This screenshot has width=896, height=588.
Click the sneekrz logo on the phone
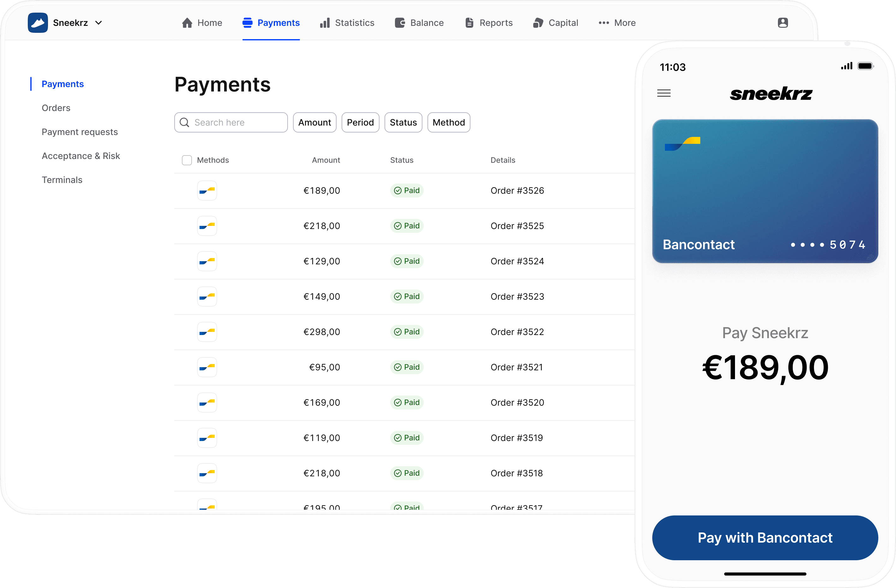pyautogui.click(x=771, y=94)
